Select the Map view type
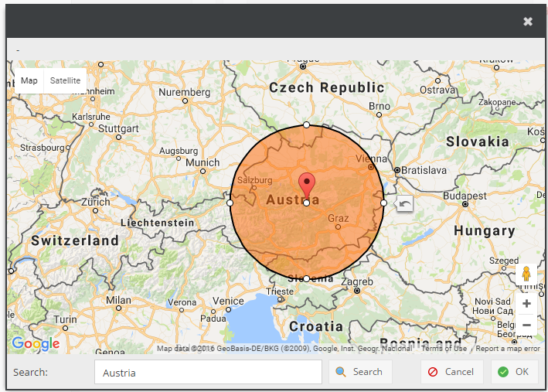Screen dimensions: 548x392 (29, 80)
